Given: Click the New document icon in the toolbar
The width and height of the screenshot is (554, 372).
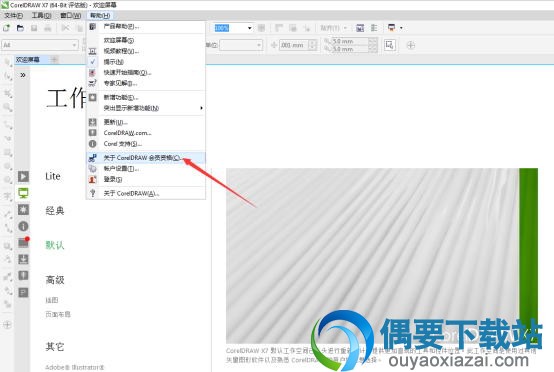Looking at the screenshot, I should coord(6,28).
